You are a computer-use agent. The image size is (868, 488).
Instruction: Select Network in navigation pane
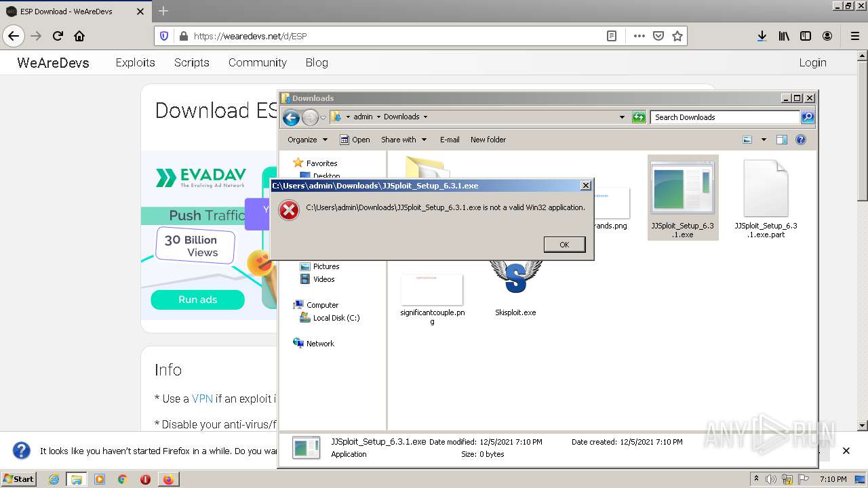[x=320, y=344]
